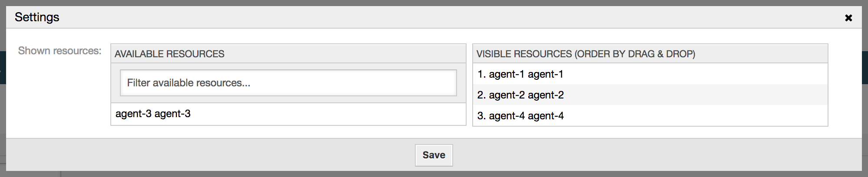Click the Available Resources header

tap(169, 54)
